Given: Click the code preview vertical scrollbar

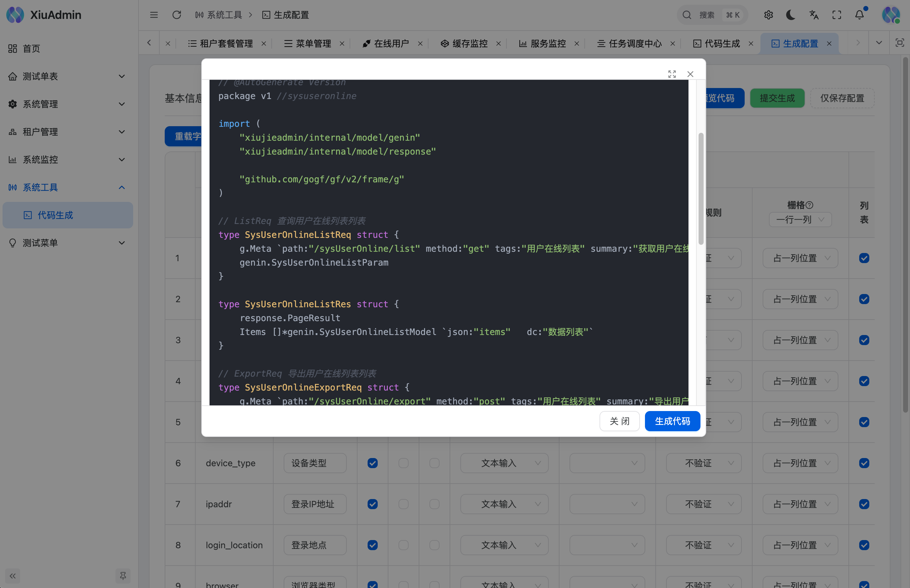Looking at the screenshot, I should (701, 189).
